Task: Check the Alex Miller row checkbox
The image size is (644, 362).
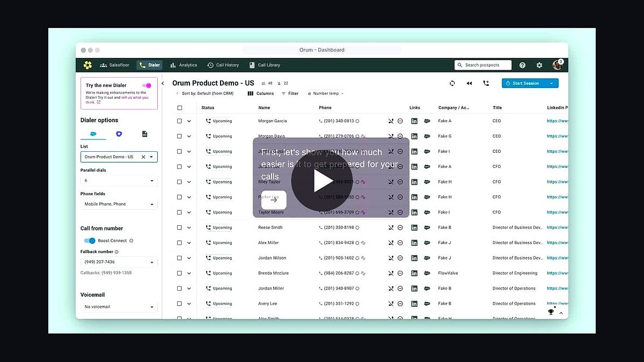Action: click(180, 242)
